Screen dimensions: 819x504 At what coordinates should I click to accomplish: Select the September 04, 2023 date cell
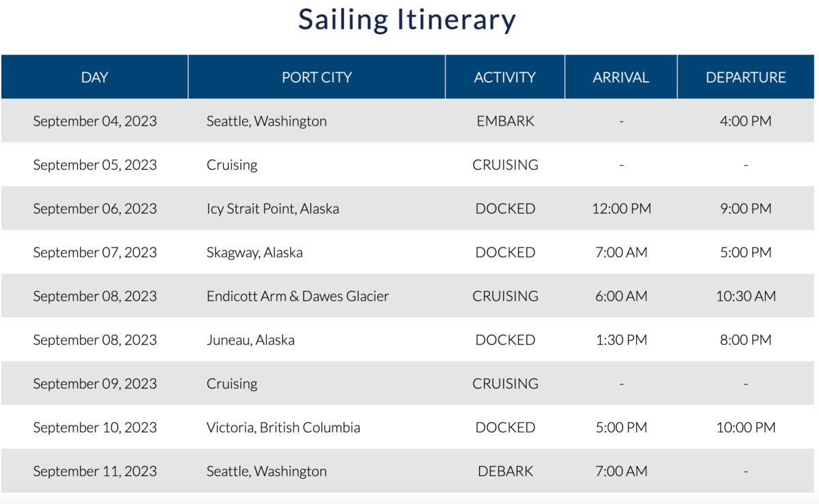click(95, 121)
